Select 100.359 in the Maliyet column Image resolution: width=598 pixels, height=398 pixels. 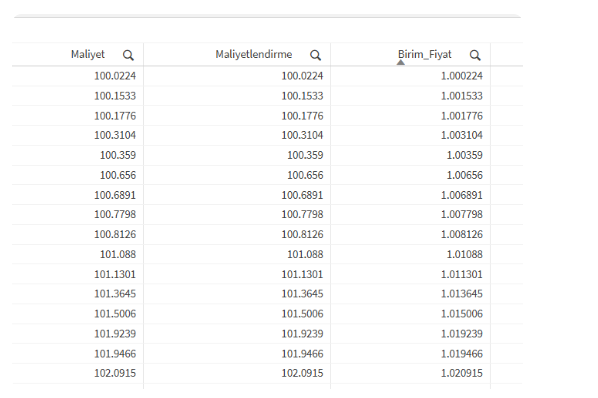coord(118,155)
